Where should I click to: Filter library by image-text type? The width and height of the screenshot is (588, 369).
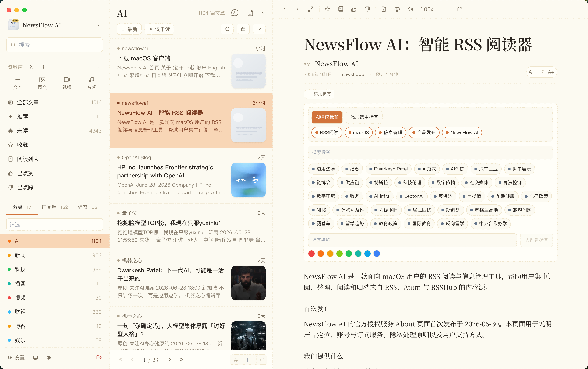[42, 83]
